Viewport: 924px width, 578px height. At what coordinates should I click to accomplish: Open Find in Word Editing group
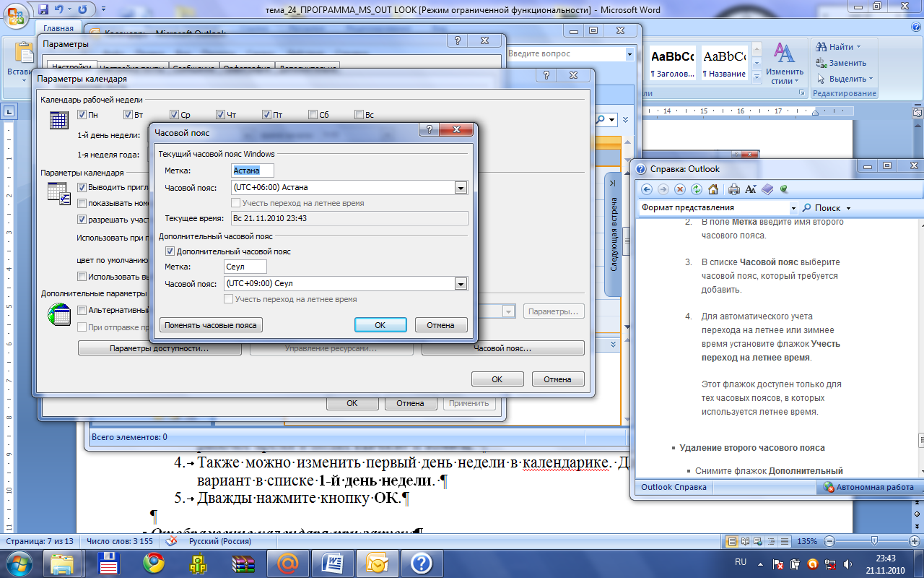839,47
